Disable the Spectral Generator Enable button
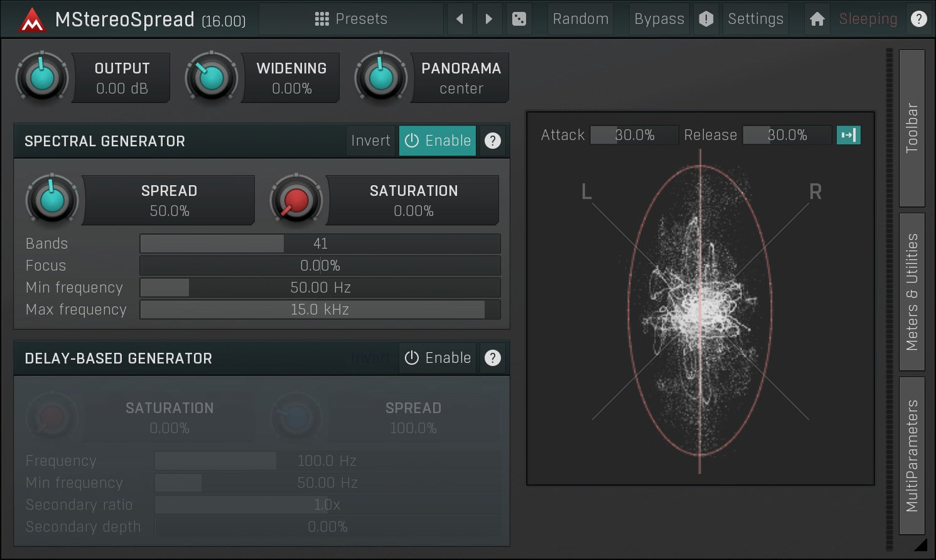Image resolution: width=936 pixels, height=560 pixels. pyautogui.click(x=438, y=141)
